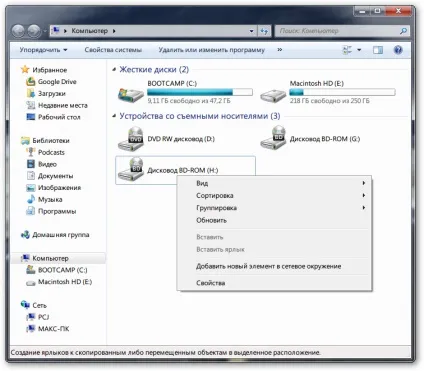
Task: Select the Дисковод BD-ROM (G:) icon
Action: tap(273, 138)
